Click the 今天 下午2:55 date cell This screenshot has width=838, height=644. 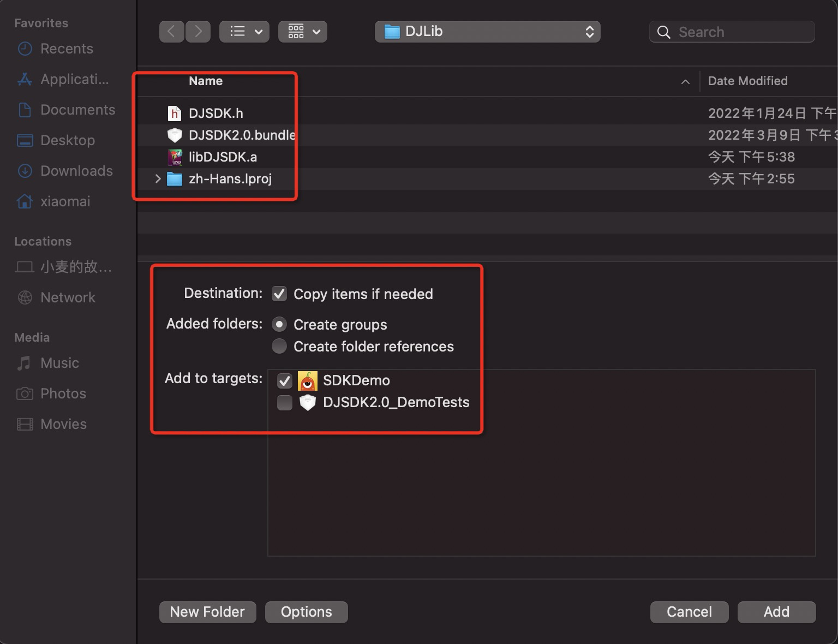pos(751,178)
